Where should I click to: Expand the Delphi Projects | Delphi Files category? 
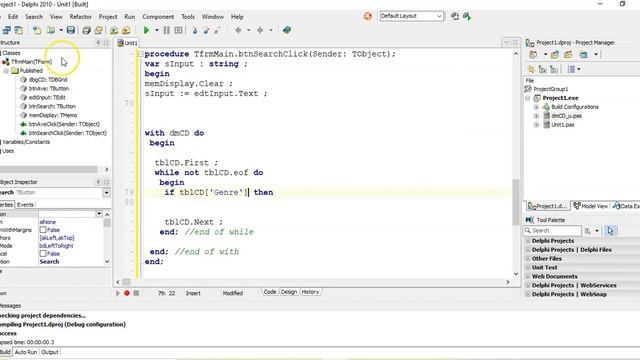(x=528, y=250)
